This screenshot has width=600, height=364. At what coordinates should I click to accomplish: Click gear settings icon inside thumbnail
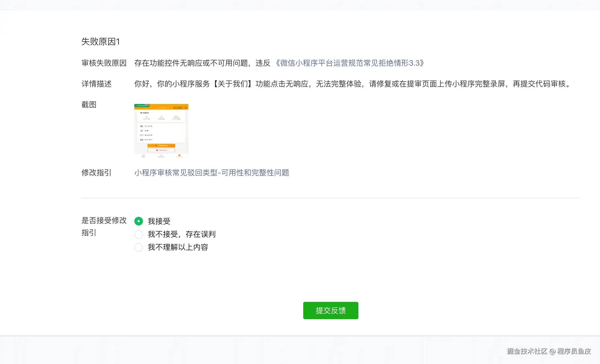142,131
